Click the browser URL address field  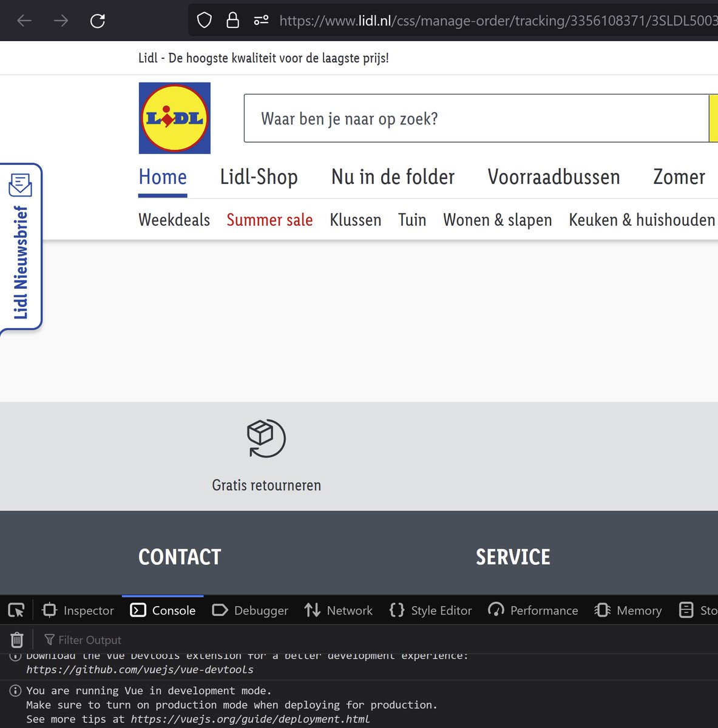498,21
